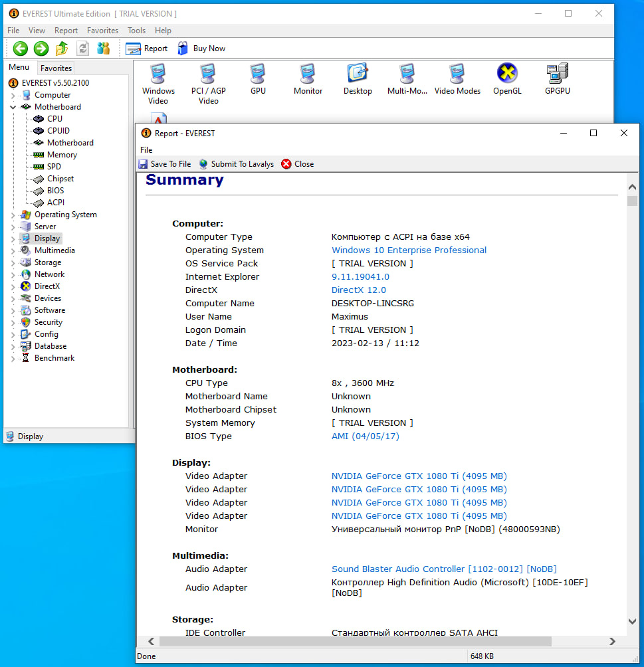
Task: Open the OpenGL page icon
Action: pyautogui.click(x=507, y=79)
